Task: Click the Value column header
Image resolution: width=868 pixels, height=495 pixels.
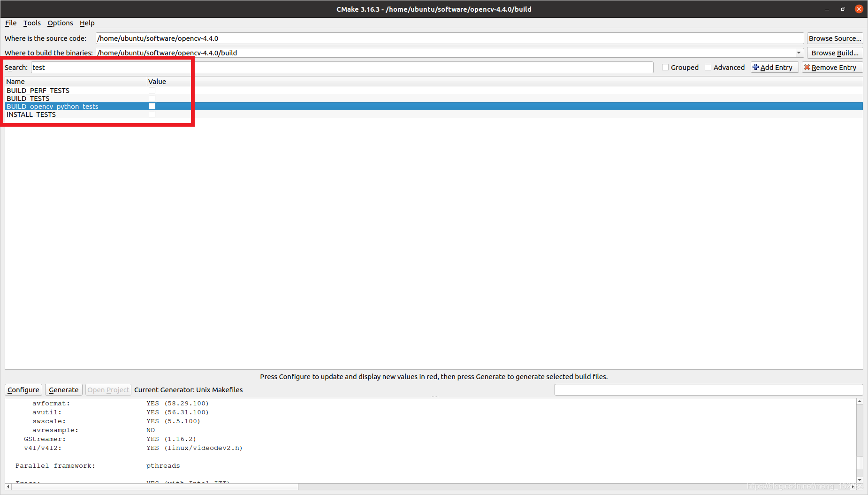Action: [x=505, y=82]
